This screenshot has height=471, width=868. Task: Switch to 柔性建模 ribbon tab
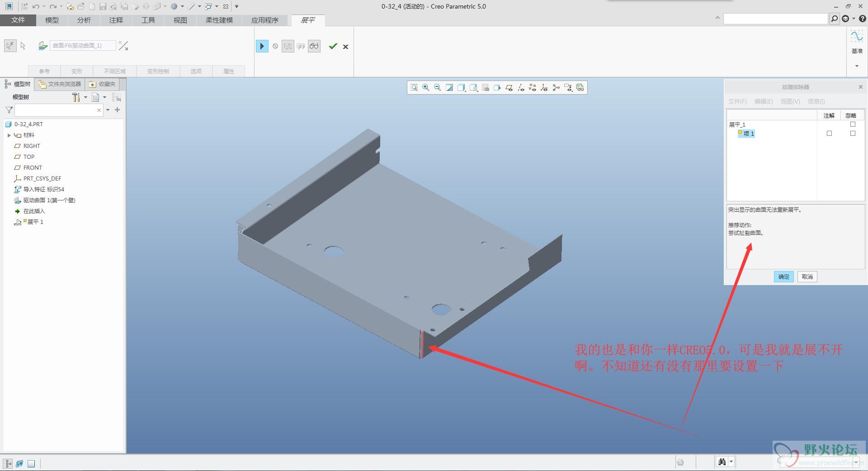219,20
